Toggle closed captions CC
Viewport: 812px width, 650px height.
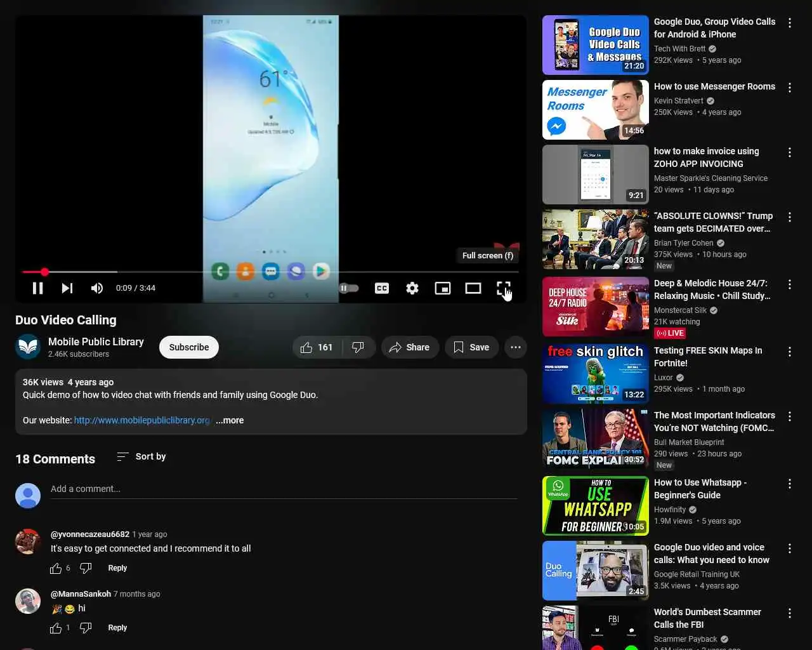[382, 288]
